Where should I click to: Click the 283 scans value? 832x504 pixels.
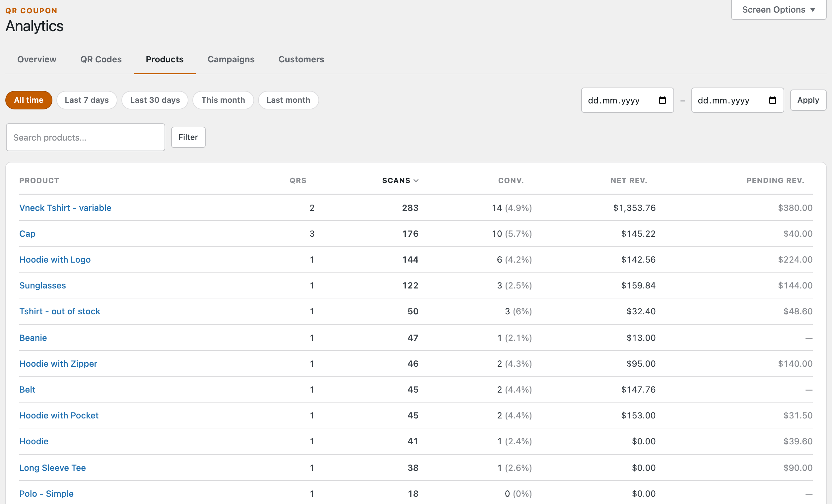[410, 208]
